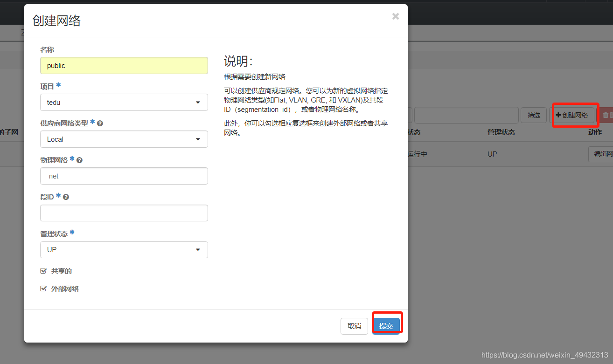The height and width of the screenshot is (364, 613).
Task: Click the 说明: heading text
Action: (x=238, y=61)
